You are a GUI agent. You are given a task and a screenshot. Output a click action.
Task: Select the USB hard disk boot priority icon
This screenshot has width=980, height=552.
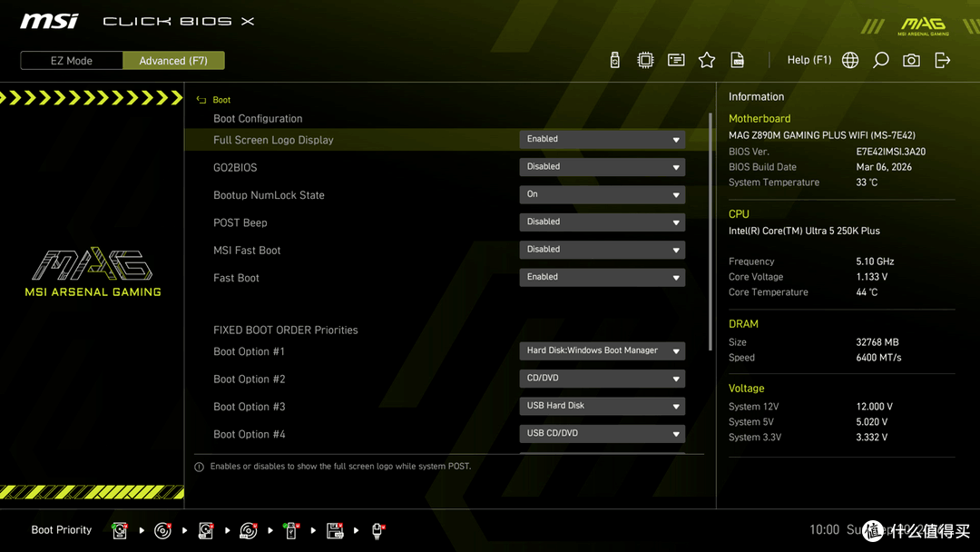(206, 530)
